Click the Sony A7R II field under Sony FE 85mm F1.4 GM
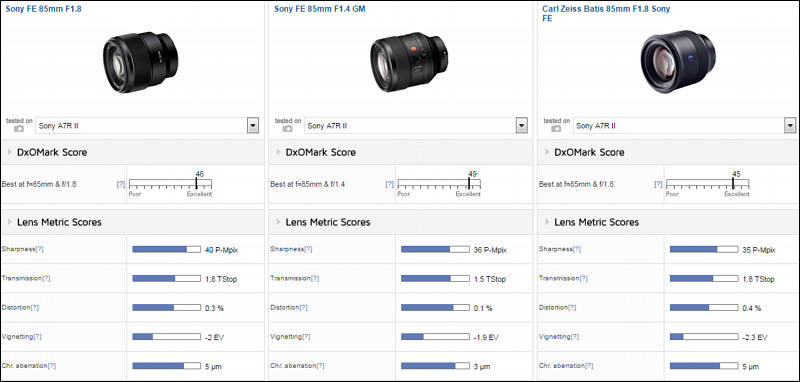This screenshot has width=800, height=382. [x=410, y=125]
